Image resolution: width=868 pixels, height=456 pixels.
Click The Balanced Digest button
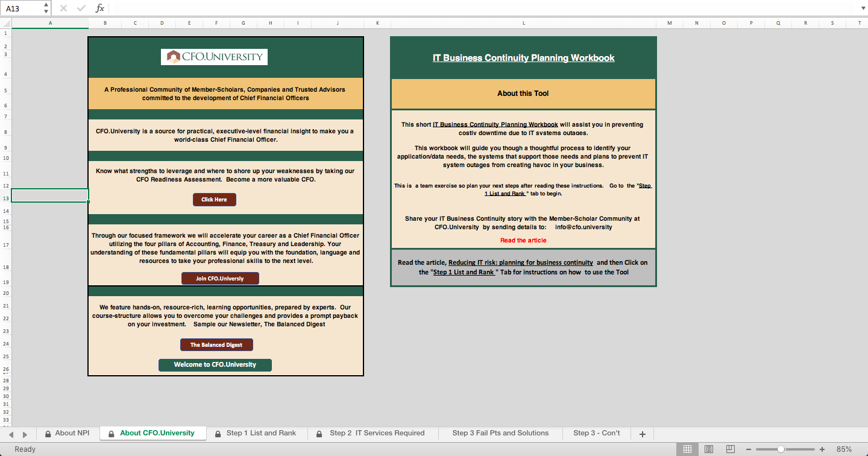216,345
